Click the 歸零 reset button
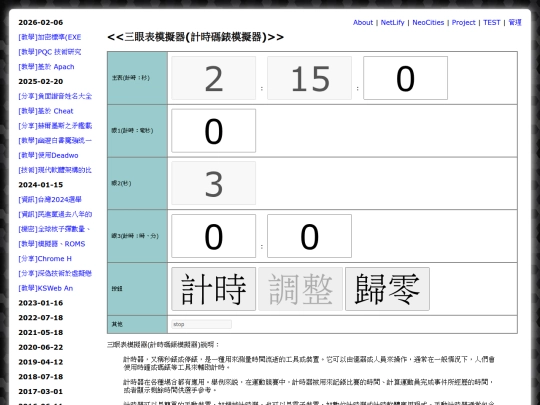The width and height of the screenshot is (540, 405). point(387,289)
